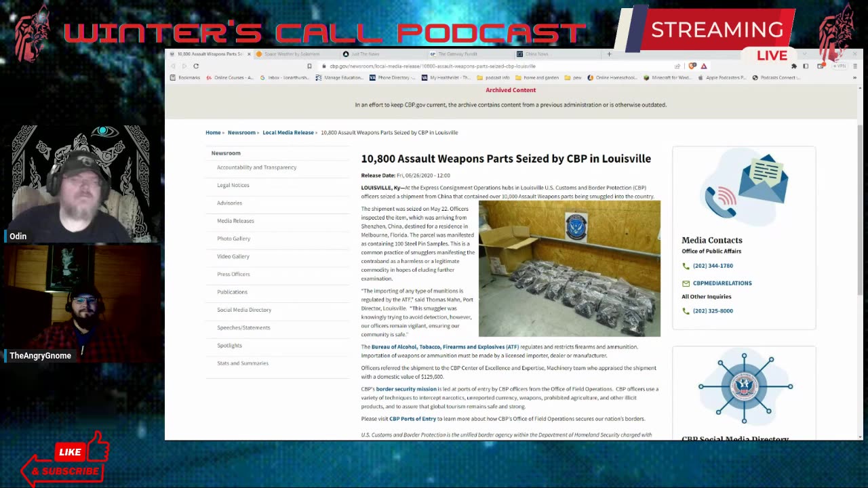Screen dimensions: 868x488
Task: Open the Phone Directory bookmark
Action: 393,77
